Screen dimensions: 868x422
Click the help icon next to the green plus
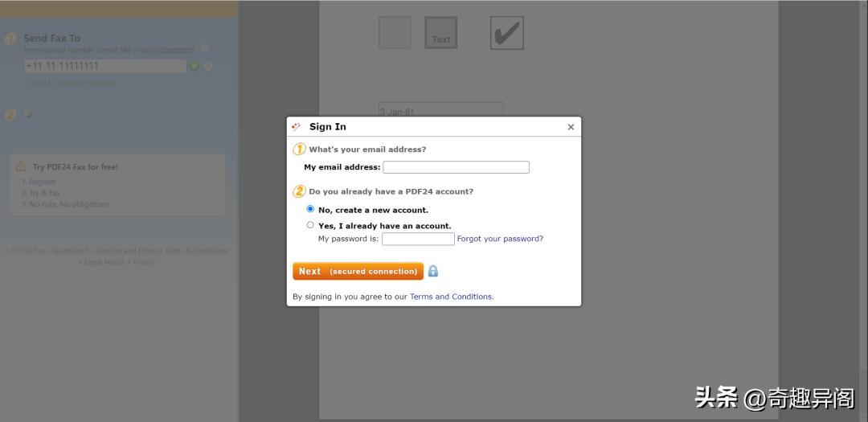(x=208, y=67)
